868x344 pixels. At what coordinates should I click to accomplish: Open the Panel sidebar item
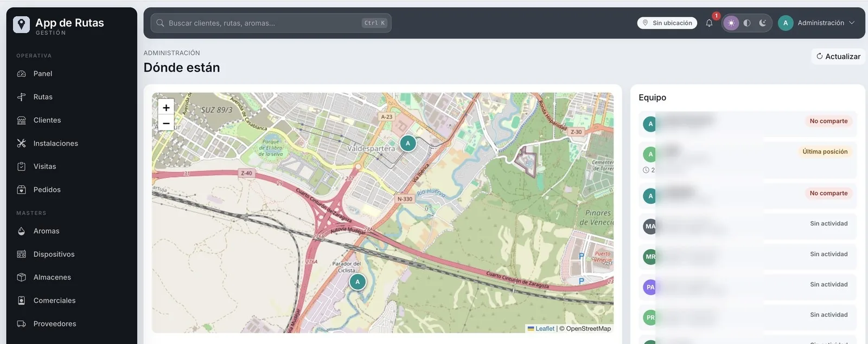[x=72, y=74]
